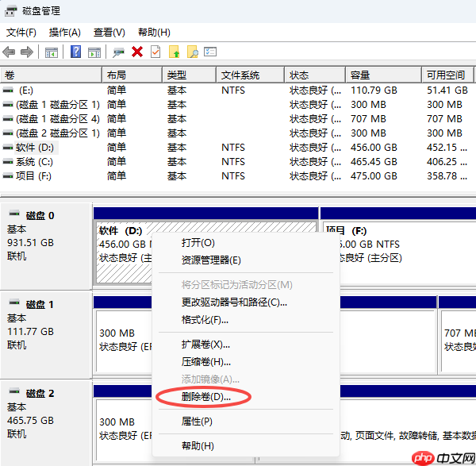Screen dimensions: 476x466
Task: Click the blue Help question mark icon
Action: pos(75,52)
